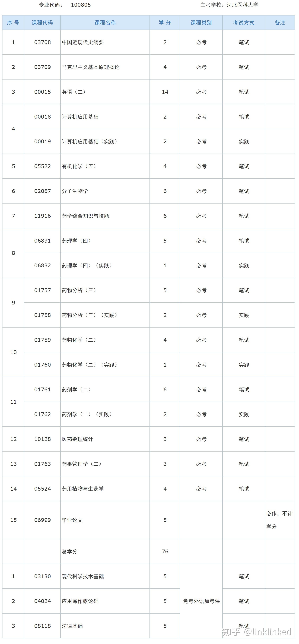Viewport: 299px width, 644px height.
Task: Click the total credits value 76
Action: 165,552
